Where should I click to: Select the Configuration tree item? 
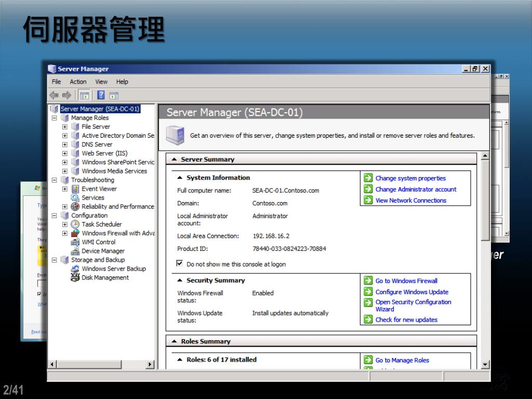tap(89, 216)
